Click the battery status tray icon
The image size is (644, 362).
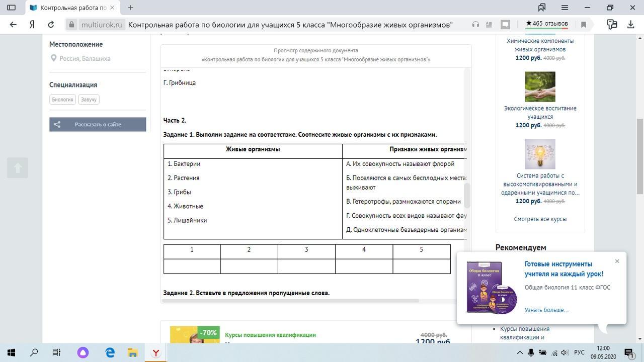[x=542, y=352]
